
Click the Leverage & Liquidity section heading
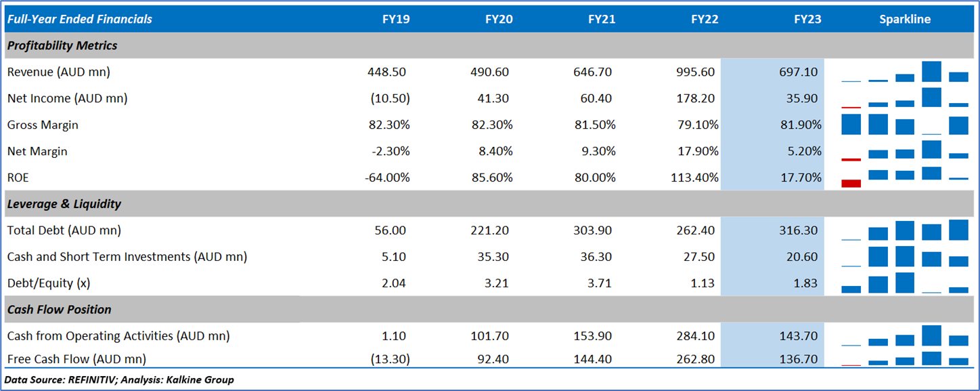point(64,204)
